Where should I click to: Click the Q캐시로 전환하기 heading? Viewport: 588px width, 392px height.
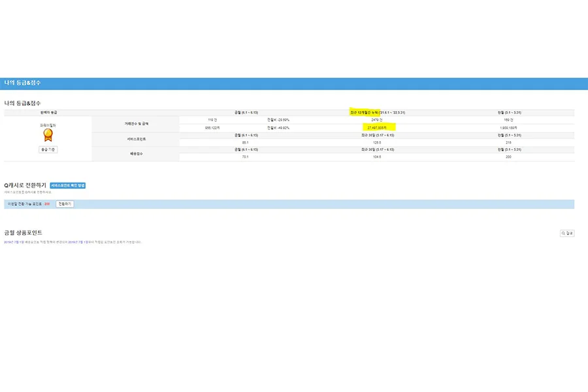(x=25, y=186)
